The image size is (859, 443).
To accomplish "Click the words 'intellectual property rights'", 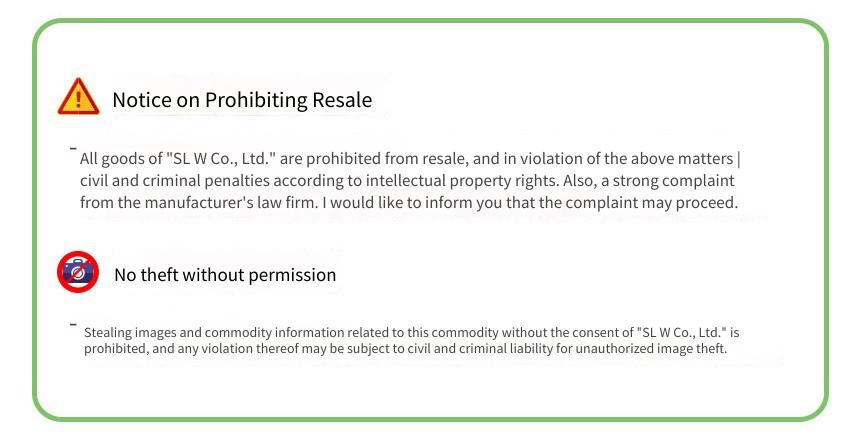I will point(462,181).
